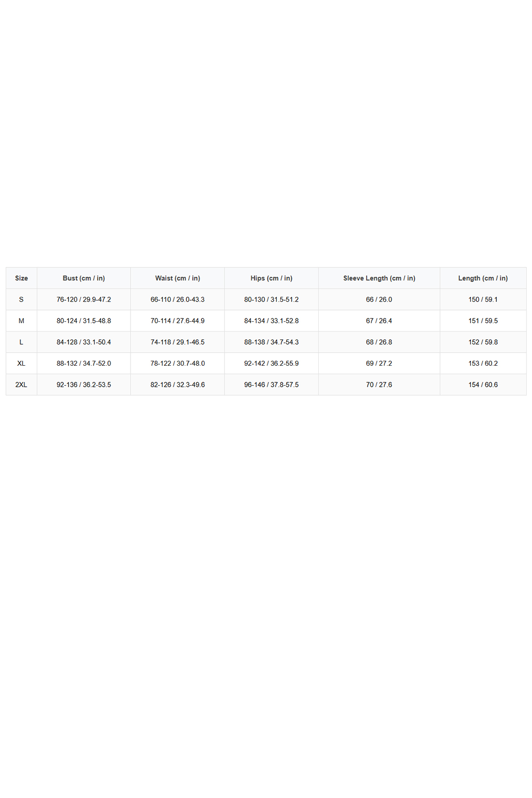
Task: Click hips value 88-138 / 34.7-54.3
Action: point(271,342)
